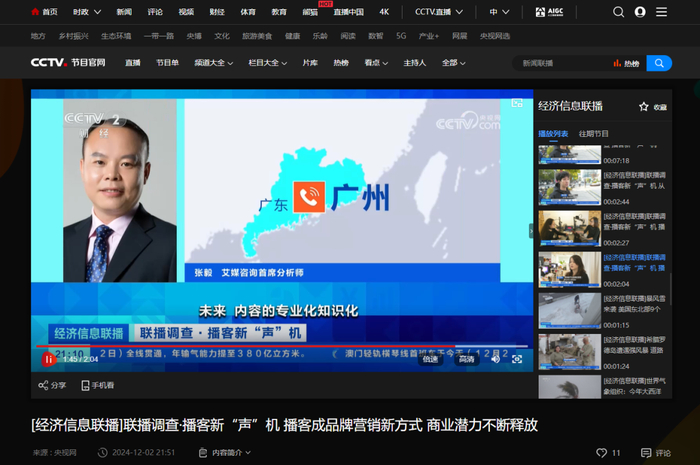Open the language 中 dropdown
This screenshot has width=700, height=465.
pos(499,12)
